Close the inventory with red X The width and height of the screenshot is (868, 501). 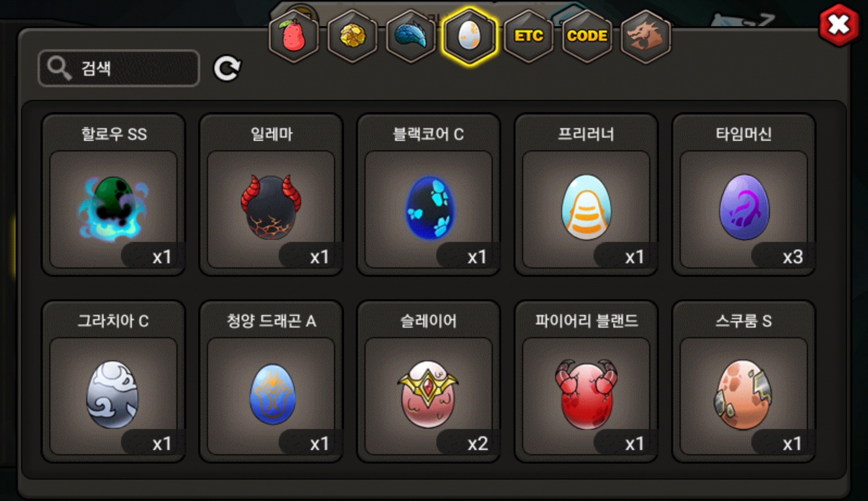coord(839,25)
